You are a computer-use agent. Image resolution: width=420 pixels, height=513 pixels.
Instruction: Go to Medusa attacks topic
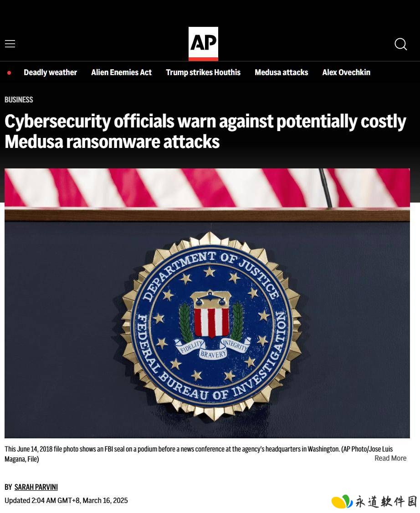[x=282, y=72]
